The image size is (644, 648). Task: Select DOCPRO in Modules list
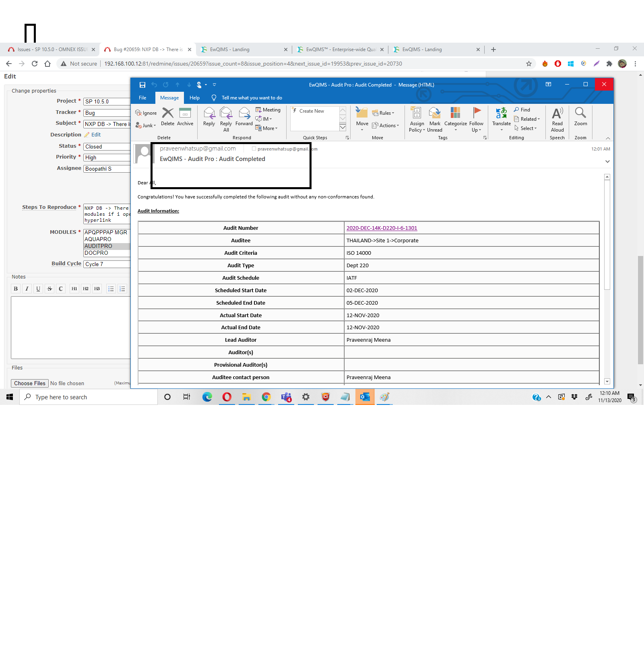[x=107, y=253]
